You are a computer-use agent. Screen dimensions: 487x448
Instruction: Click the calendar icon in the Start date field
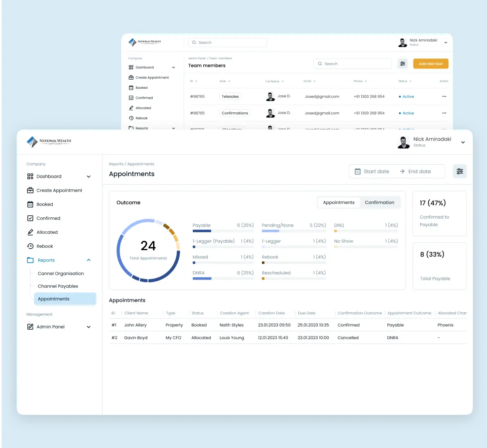358,171
